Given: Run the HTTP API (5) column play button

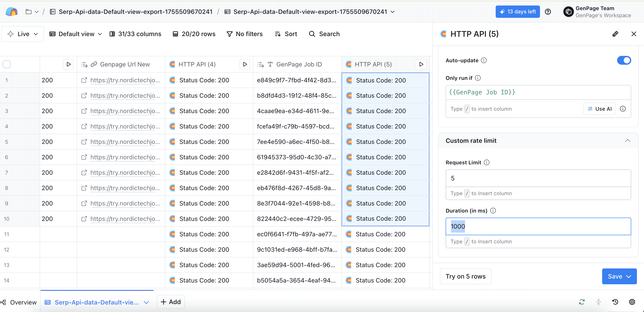Looking at the screenshot, I should [x=421, y=64].
